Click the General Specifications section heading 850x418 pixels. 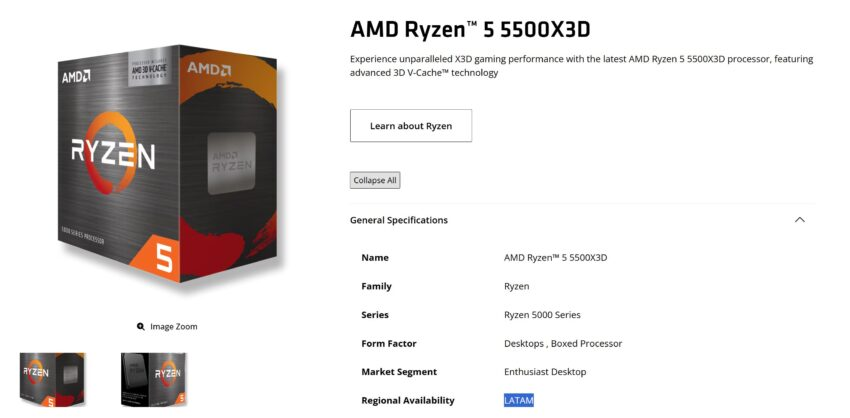coord(399,220)
